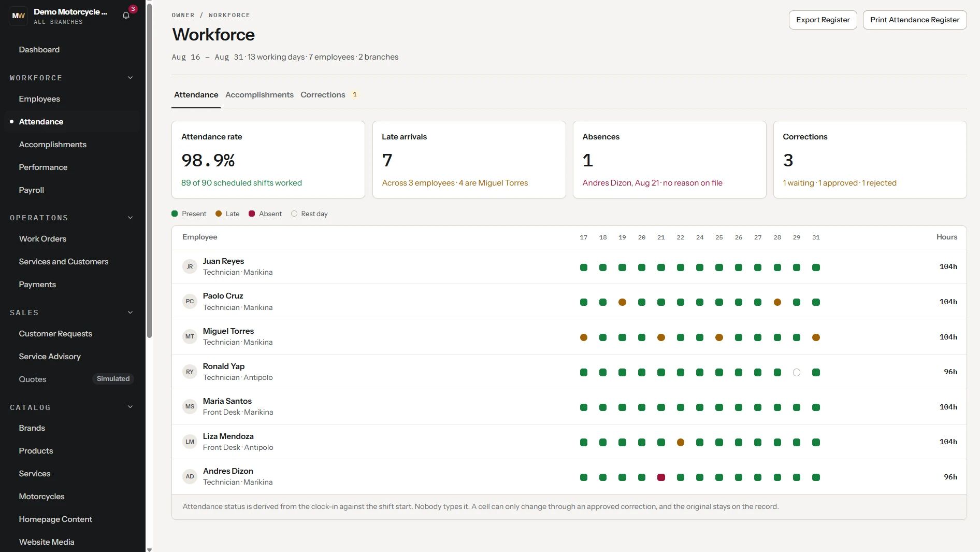
Task: Open the Absences summary card
Action: 669,160
